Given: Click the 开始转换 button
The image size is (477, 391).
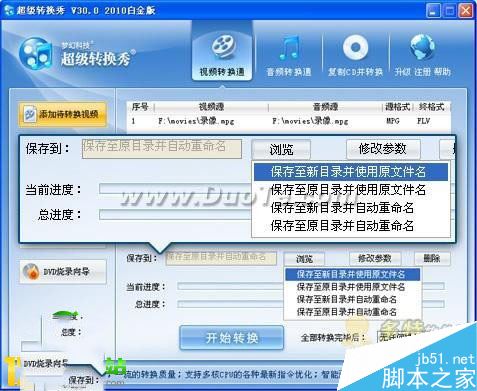Looking at the screenshot, I should tap(232, 338).
